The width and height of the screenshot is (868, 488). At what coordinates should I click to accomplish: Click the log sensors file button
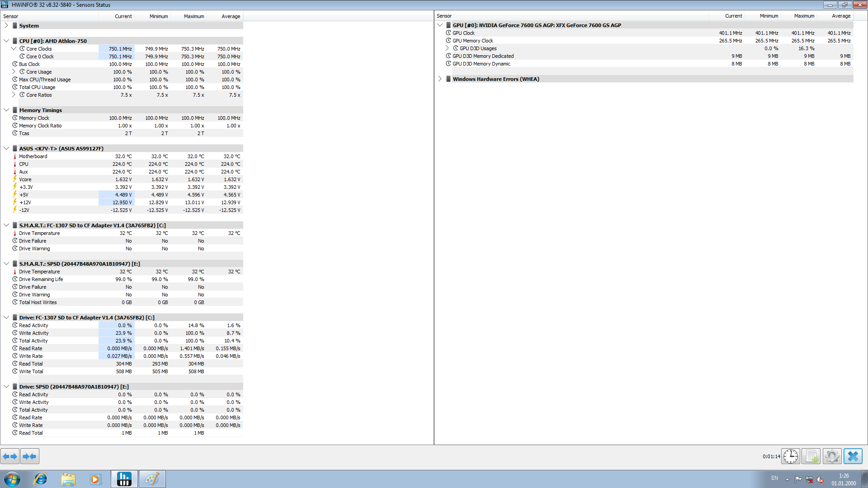coord(811,456)
